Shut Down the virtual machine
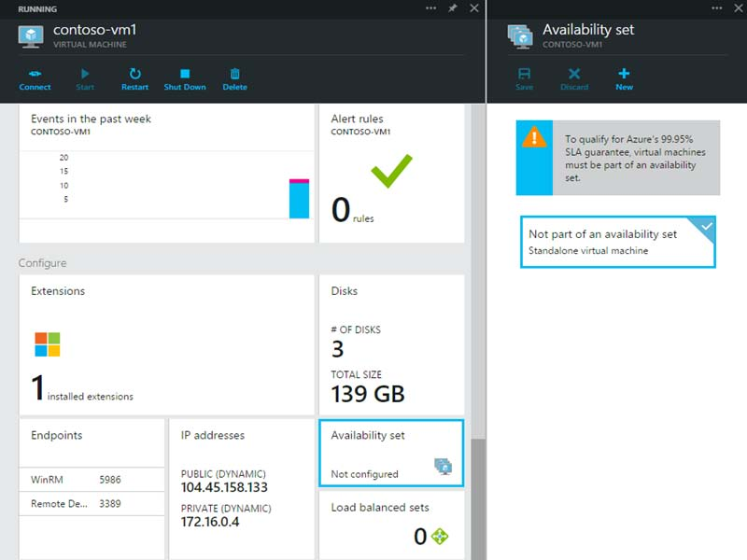The width and height of the screenshot is (747, 560). click(x=185, y=73)
